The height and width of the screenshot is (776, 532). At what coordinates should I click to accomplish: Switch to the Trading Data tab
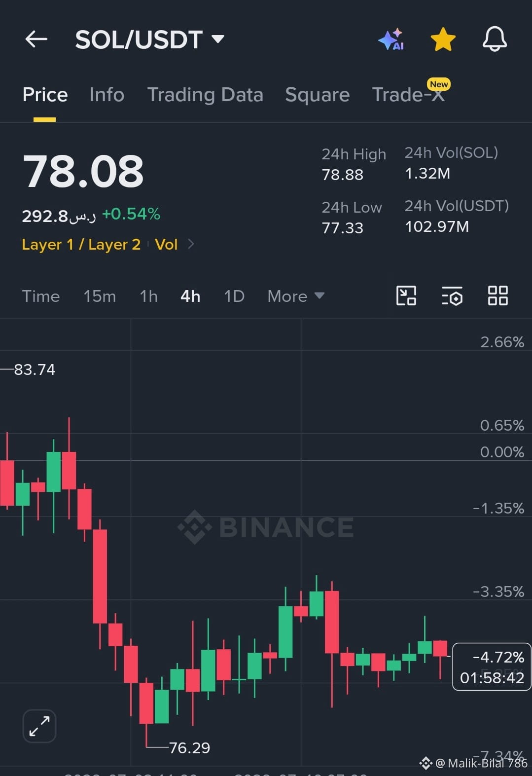click(205, 95)
